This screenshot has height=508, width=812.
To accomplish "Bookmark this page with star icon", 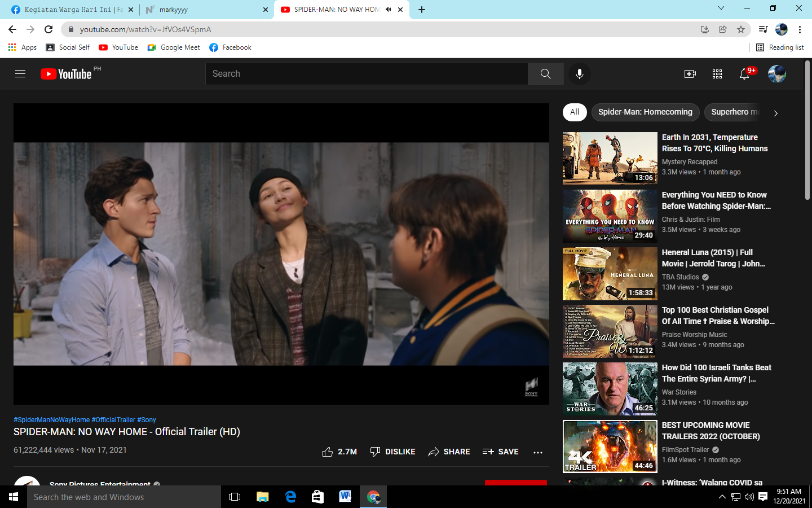I will (741, 29).
